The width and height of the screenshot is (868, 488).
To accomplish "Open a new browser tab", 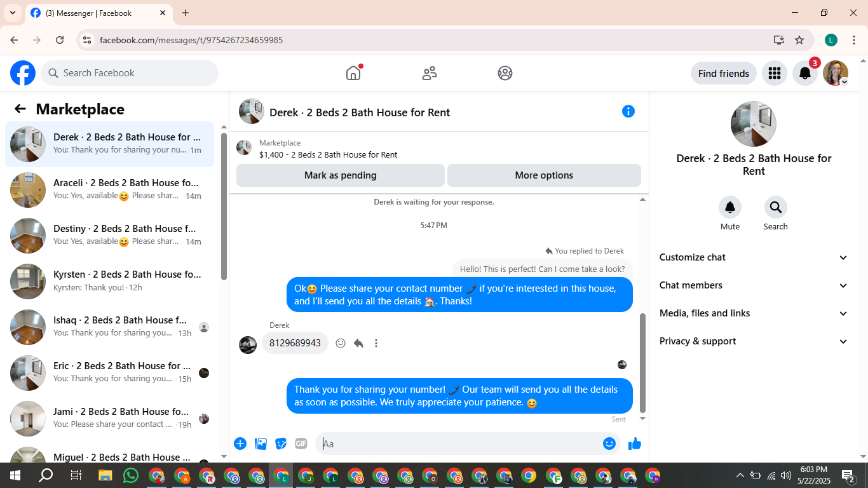I will (186, 13).
